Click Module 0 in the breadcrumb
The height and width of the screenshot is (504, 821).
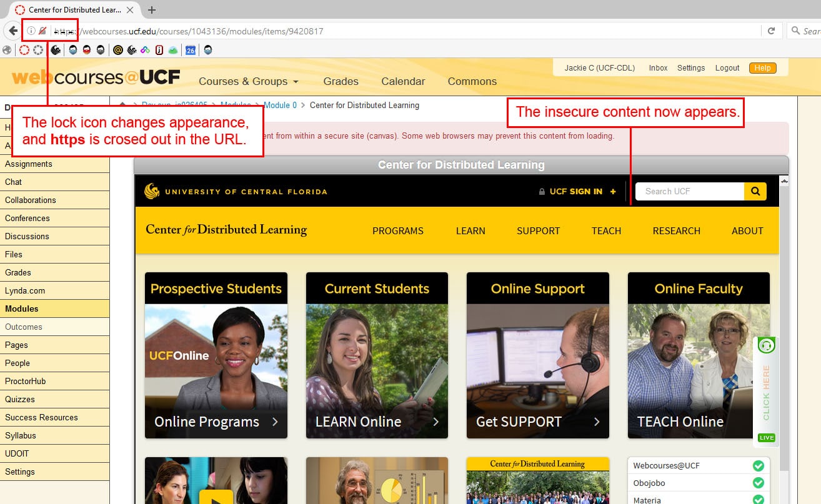[281, 106]
